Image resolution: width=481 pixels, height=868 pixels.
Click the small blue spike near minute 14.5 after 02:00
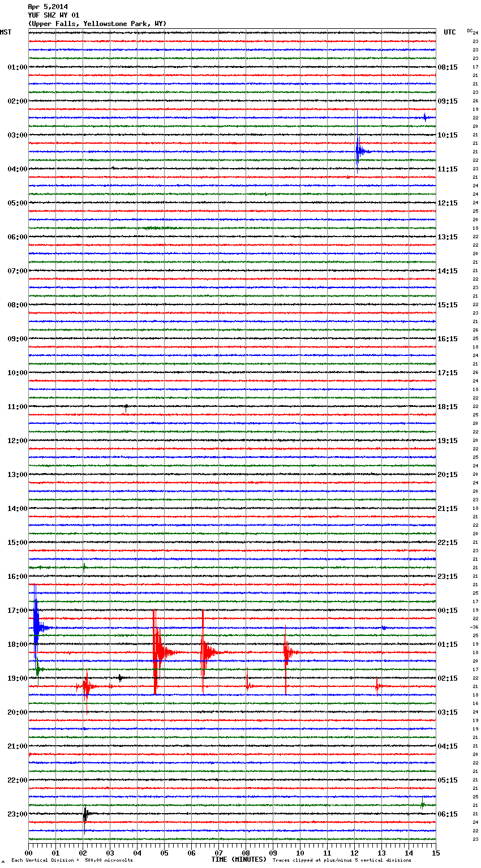pos(425,118)
